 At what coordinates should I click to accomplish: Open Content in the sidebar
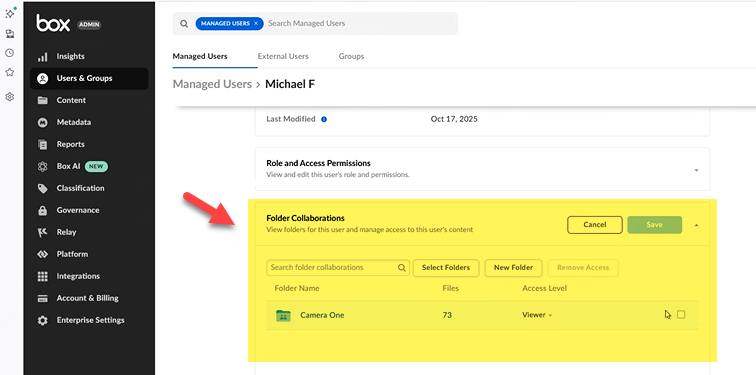89,100
